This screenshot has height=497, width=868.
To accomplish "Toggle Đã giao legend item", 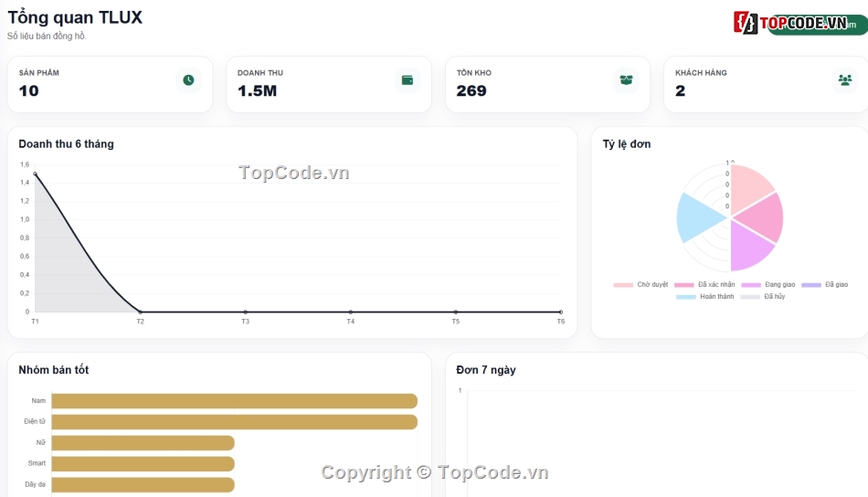I will 824,284.
